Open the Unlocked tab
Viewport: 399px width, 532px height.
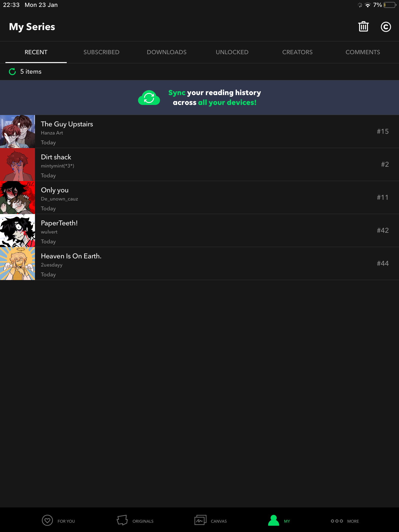[x=232, y=52]
